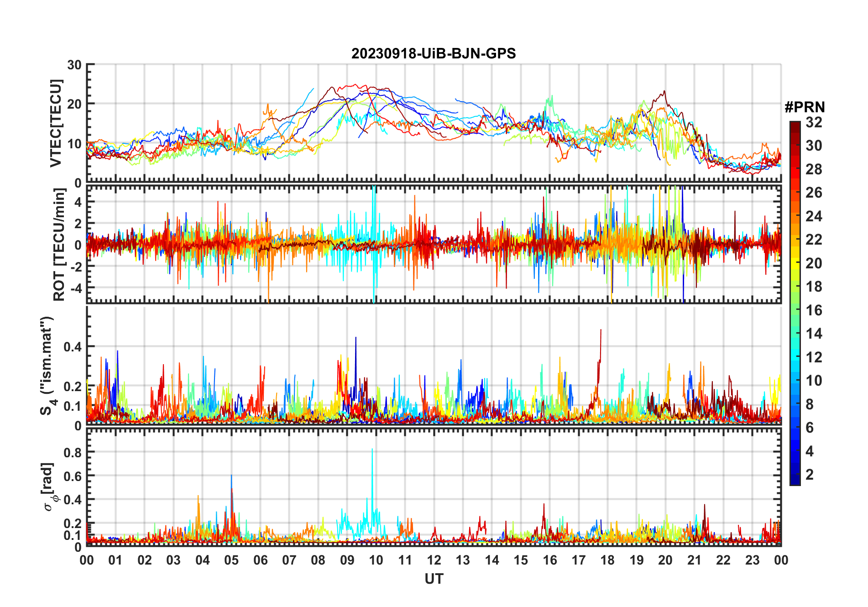Click the -2 tick label on ROT axis
Screen dimensions: 868x607
pyautogui.click(x=76, y=266)
